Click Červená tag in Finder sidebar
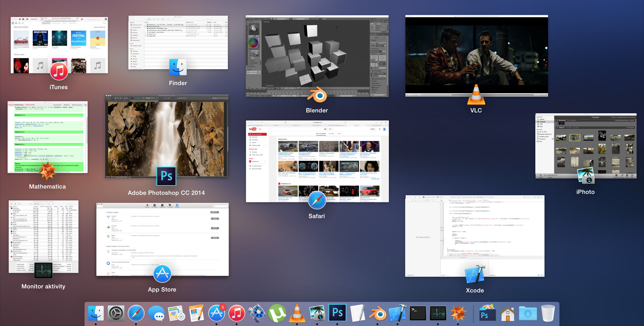 pos(134,51)
